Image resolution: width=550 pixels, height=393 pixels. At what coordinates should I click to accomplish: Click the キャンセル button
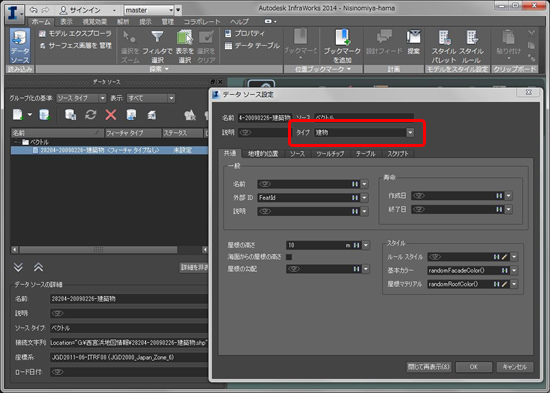click(x=515, y=367)
